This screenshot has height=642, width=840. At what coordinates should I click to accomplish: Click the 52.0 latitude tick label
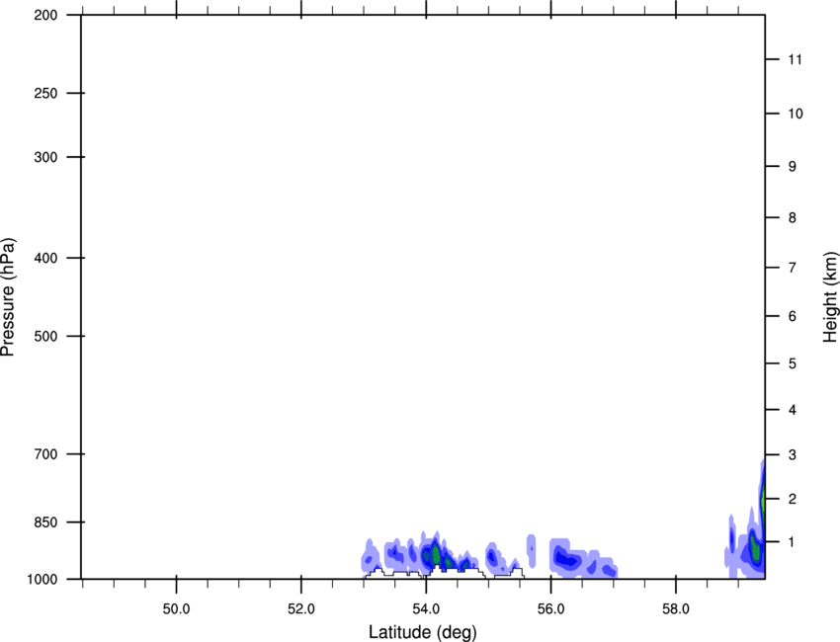click(301, 606)
